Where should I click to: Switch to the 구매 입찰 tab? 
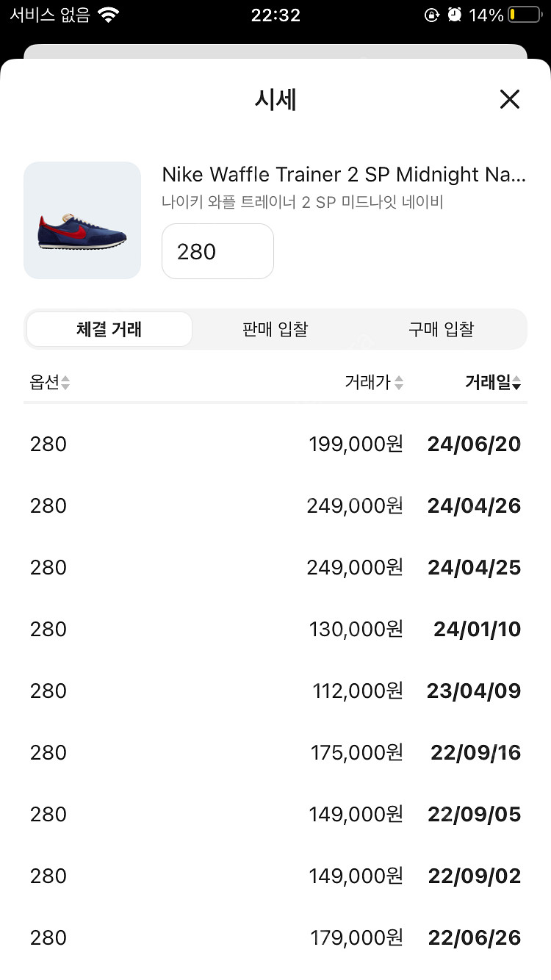click(x=442, y=329)
